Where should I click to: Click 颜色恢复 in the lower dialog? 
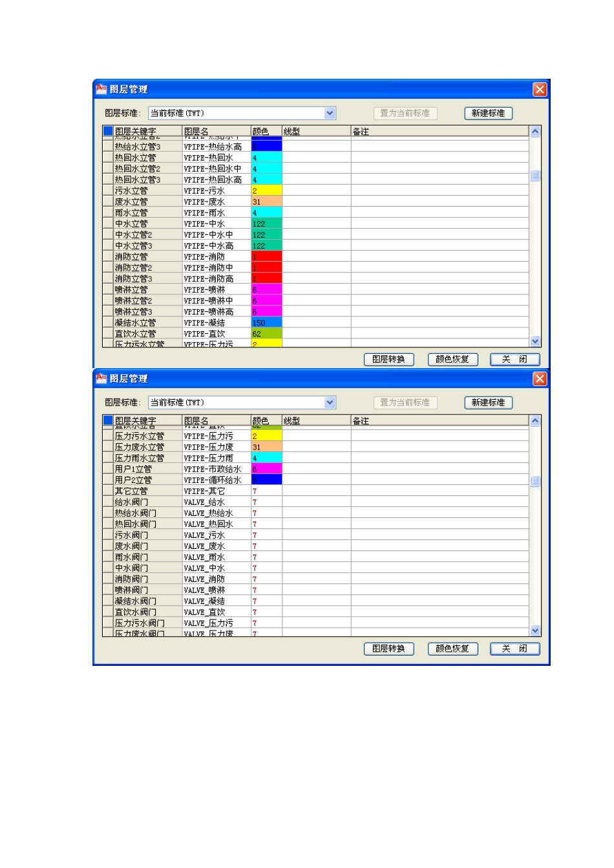[x=452, y=648]
